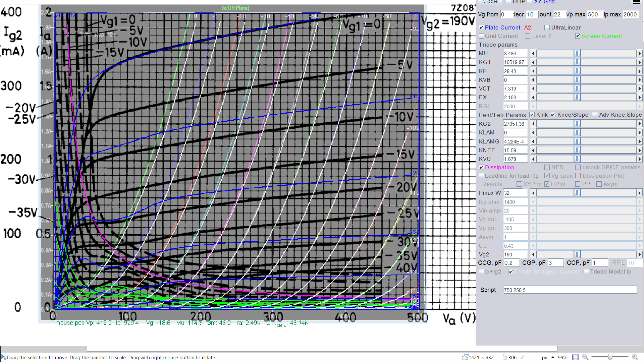Click the KP slider right arrow
Viewport: 644px width, 362px height.
[x=639, y=71]
